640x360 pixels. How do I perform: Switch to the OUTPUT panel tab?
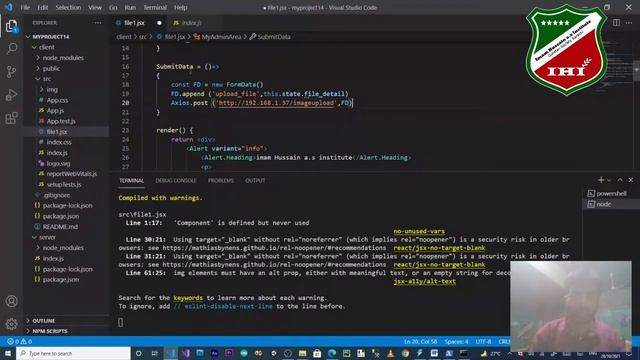point(255,180)
